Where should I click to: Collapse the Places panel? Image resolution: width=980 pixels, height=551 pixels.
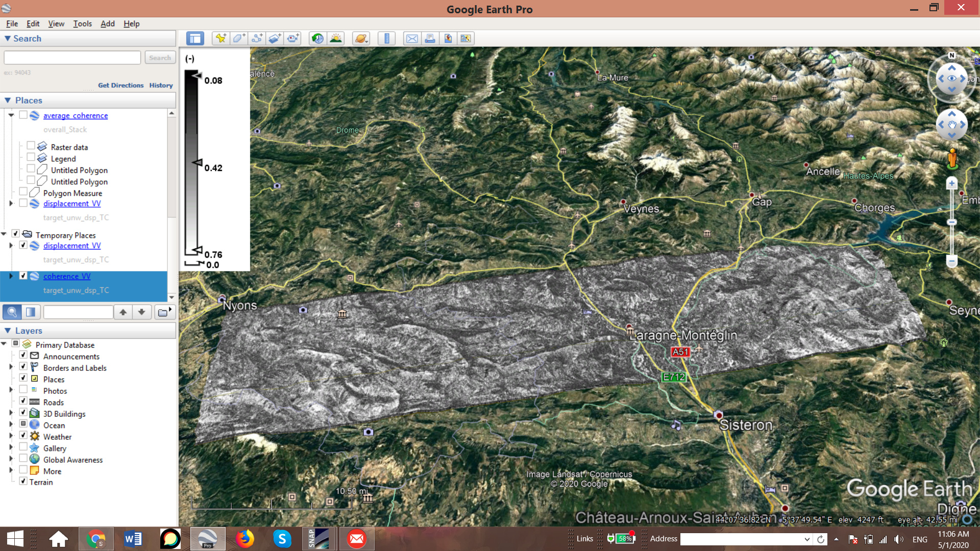[8, 101]
